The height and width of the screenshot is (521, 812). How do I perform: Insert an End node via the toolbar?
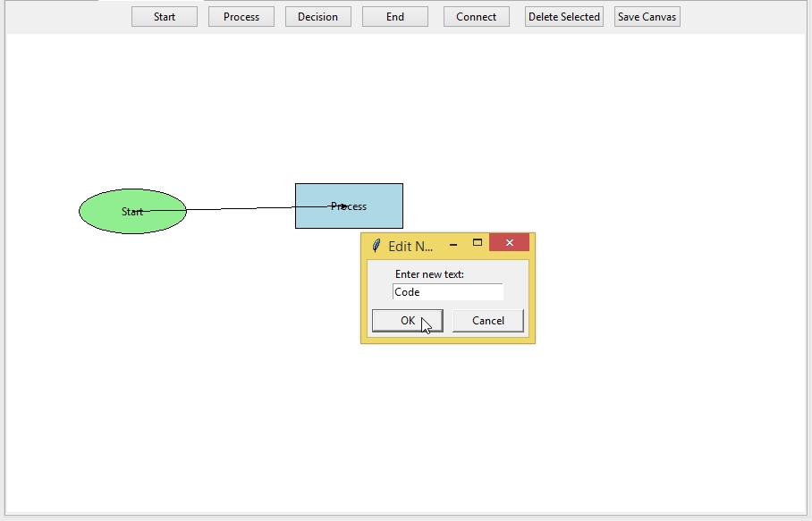click(395, 17)
